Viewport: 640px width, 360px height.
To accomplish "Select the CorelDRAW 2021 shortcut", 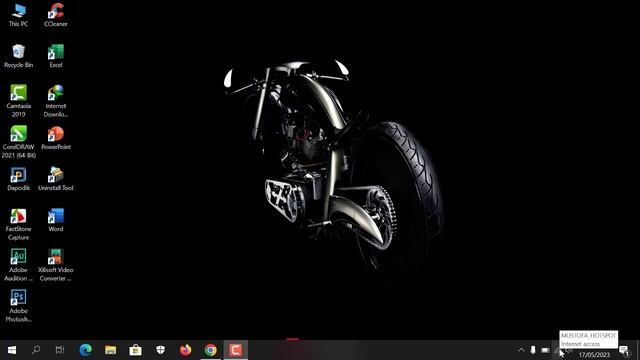I will click(18, 142).
